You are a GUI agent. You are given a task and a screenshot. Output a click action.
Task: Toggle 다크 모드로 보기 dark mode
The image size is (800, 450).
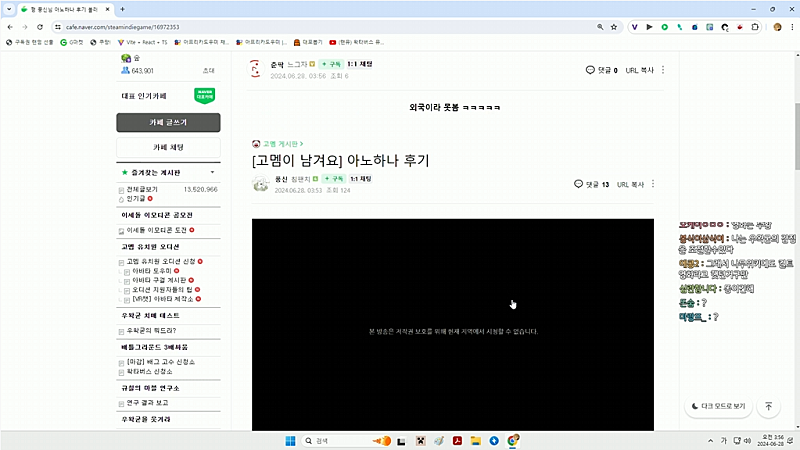coord(720,406)
